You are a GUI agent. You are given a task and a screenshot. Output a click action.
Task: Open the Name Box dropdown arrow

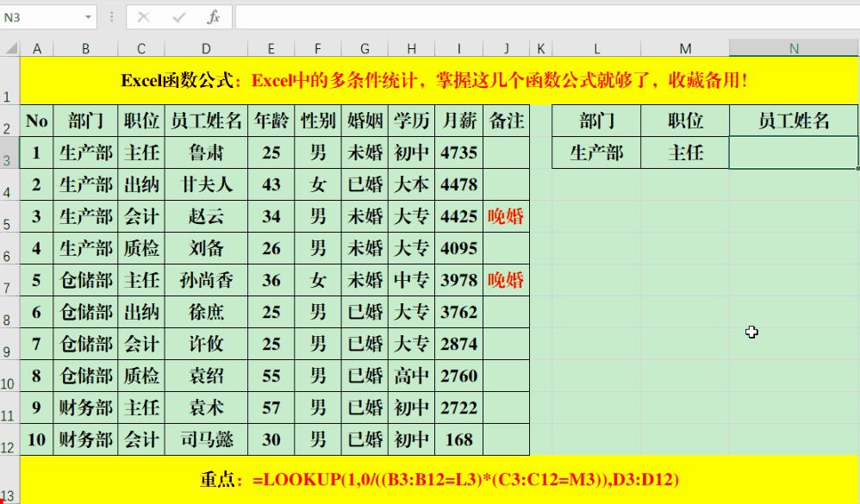click(x=89, y=16)
